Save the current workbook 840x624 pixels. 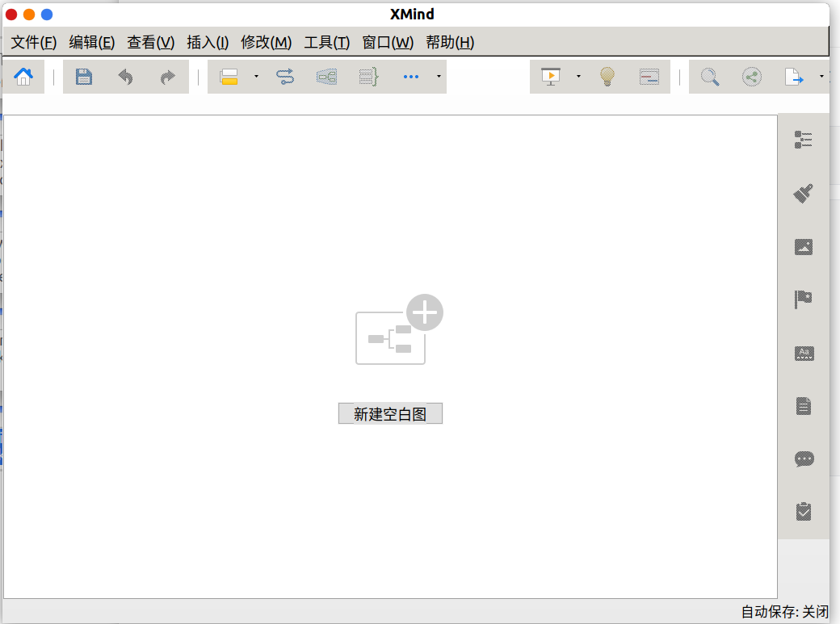pos(83,77)
